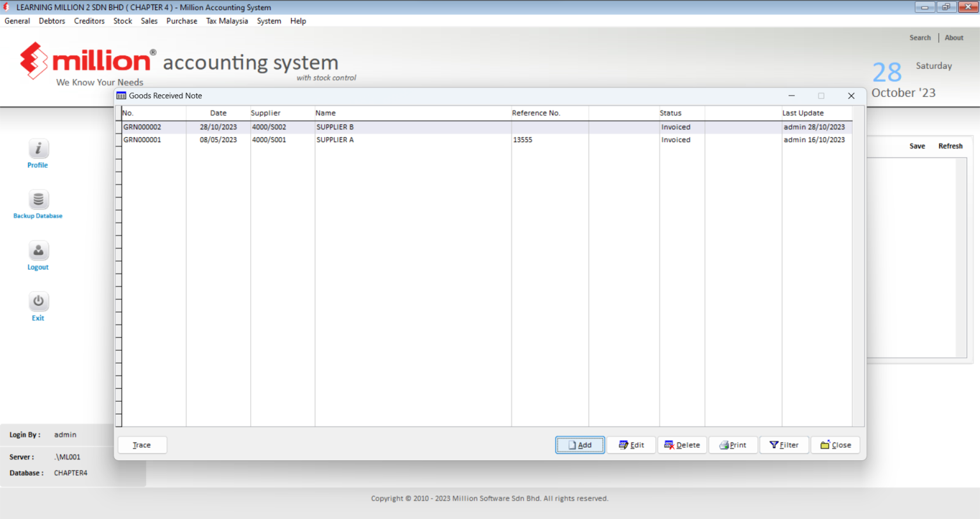Image resolution: width=980 pixels, height=519 pixels.
Task: Click the Refresh link
Action: pos(950,146)
